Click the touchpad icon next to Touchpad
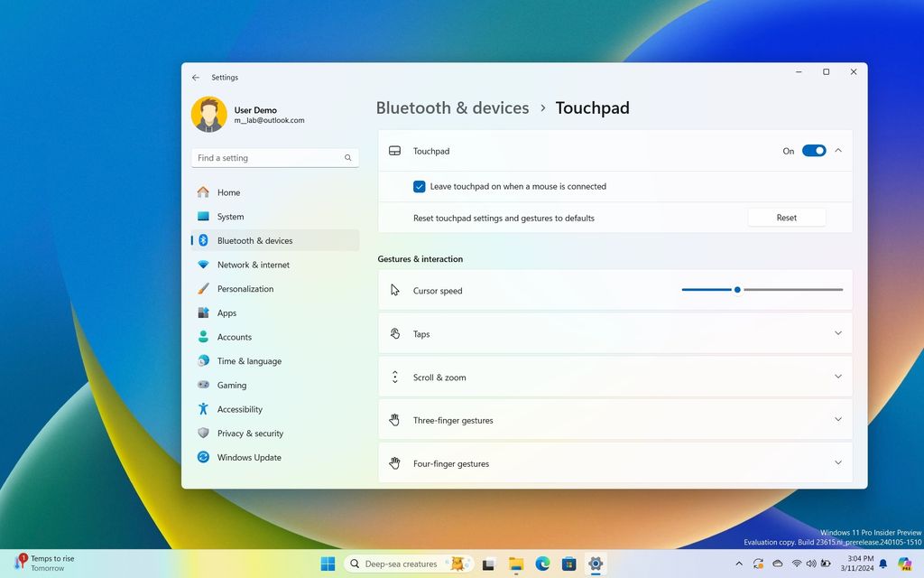The width and height of the screenshot is (924, 578). pyautogui.click(x=394, y=151)
